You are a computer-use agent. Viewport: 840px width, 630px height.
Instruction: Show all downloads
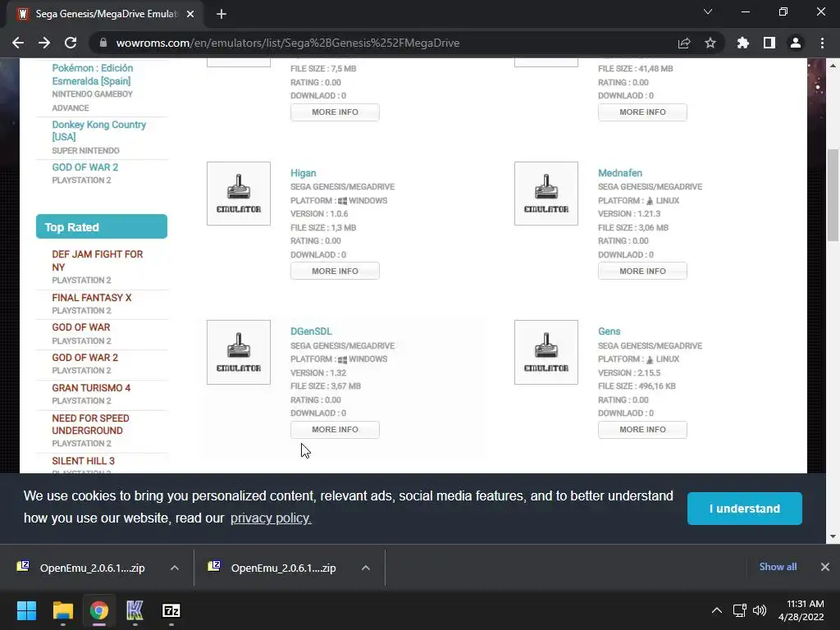(x=778, y=567)
